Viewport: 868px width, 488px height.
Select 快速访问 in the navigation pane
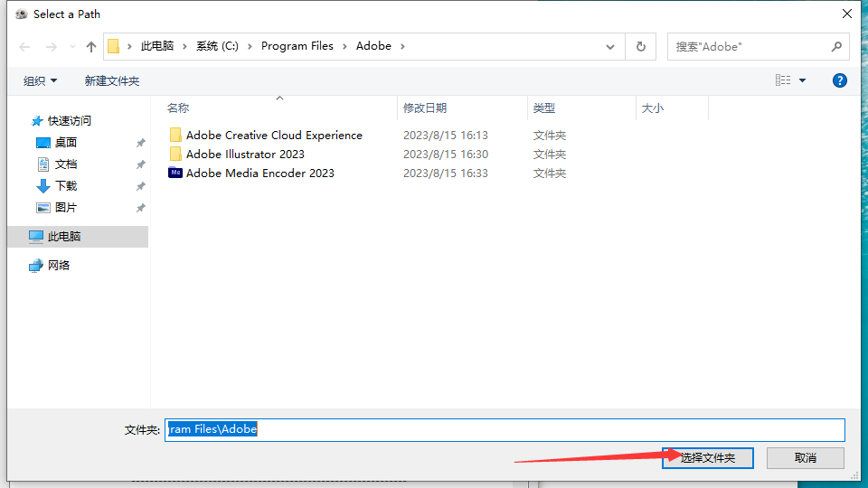pyautogui.click(x=70, y=120)
